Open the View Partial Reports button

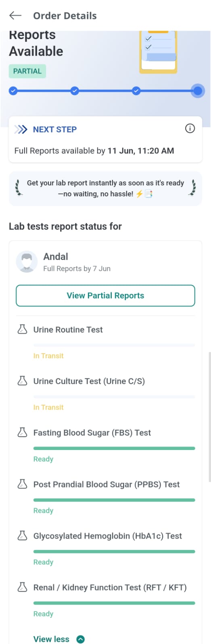(105, 295)
